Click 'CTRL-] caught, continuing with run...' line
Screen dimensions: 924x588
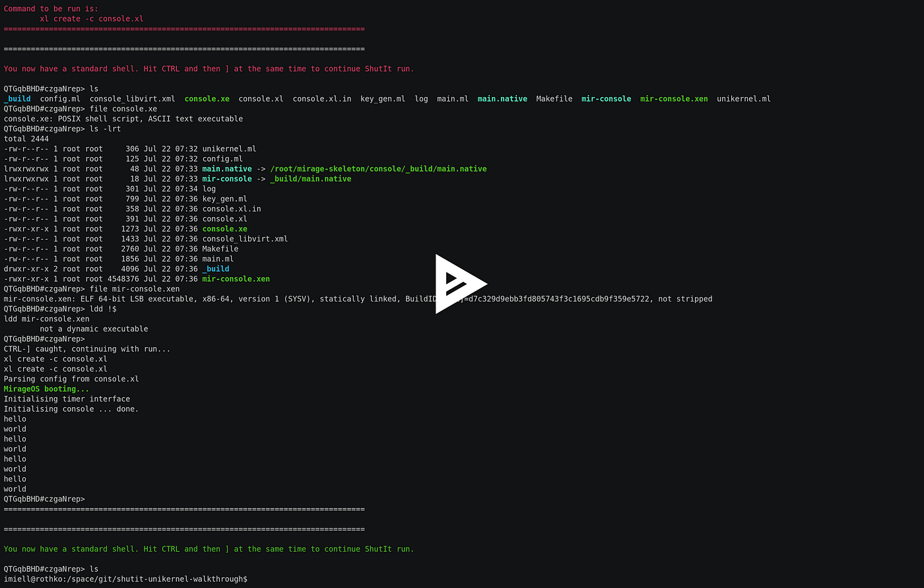[87, 348]
